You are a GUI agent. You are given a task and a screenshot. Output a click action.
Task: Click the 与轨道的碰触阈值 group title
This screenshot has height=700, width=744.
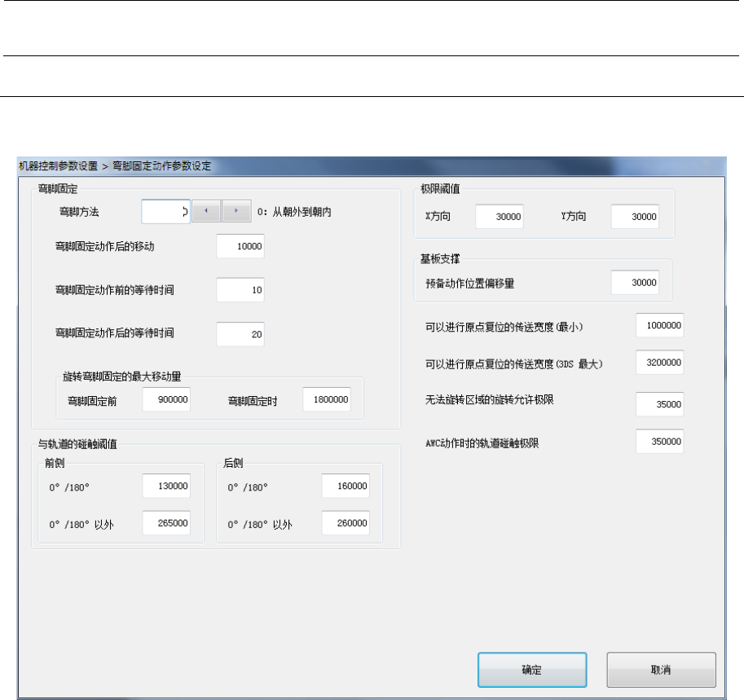(x=77, y=444)
